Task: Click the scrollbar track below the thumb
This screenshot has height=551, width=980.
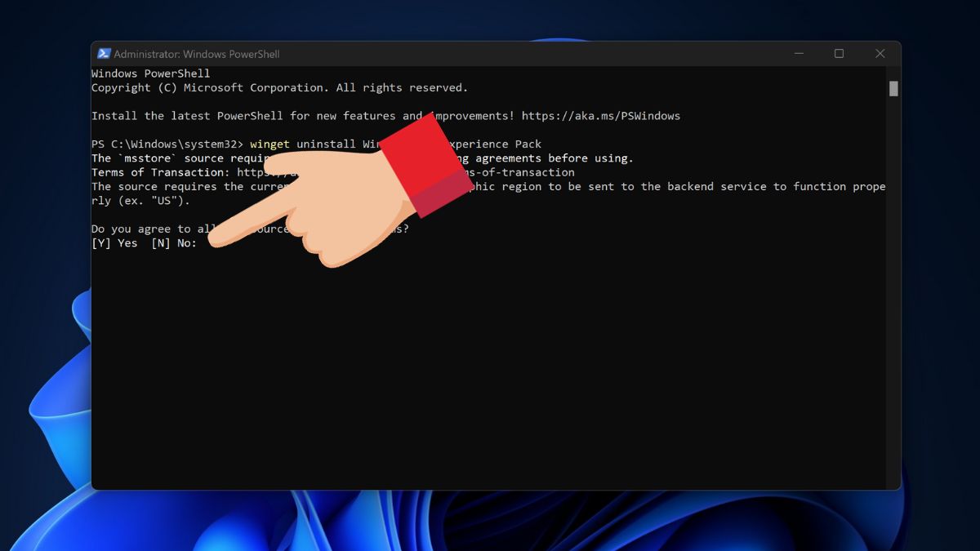Action: [893, 286]
